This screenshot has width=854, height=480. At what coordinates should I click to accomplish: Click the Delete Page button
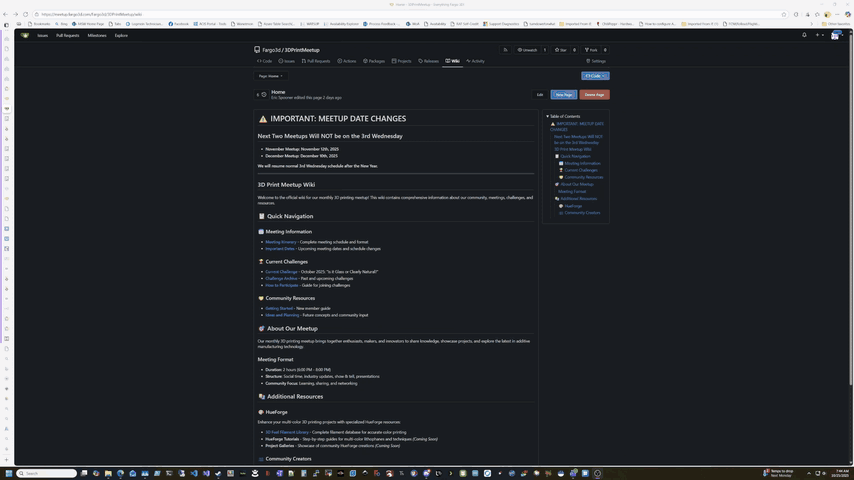point(594,95)
